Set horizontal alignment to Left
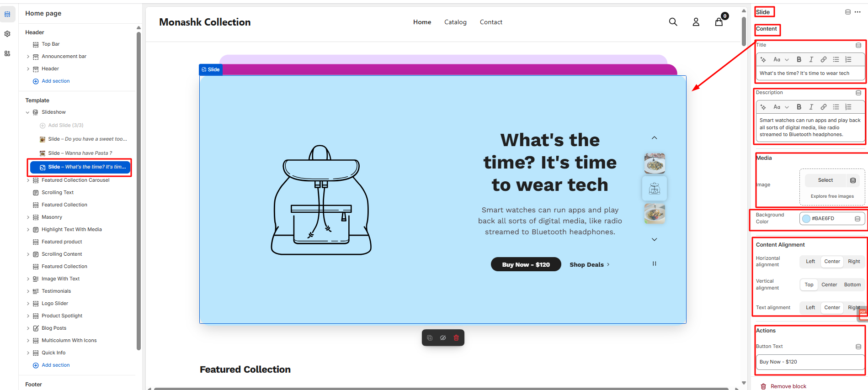 click(810, 262)
